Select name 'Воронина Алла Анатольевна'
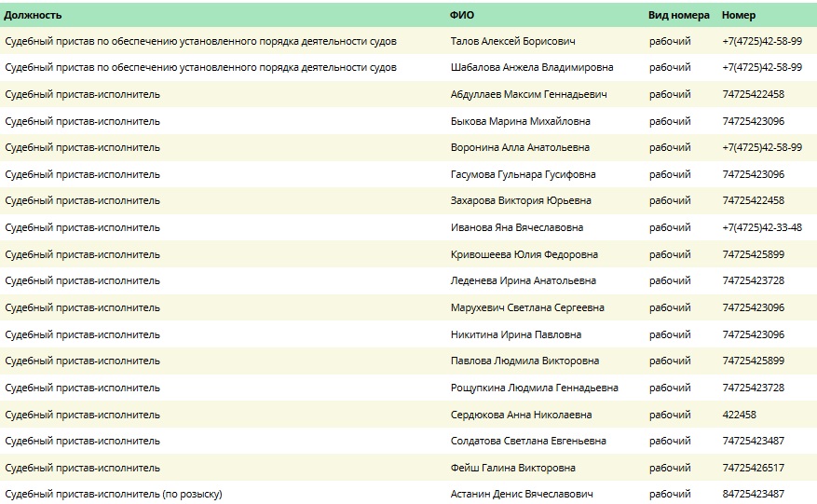Image resolution: width=817 pixels, height=504 pixels. point(520,147)
